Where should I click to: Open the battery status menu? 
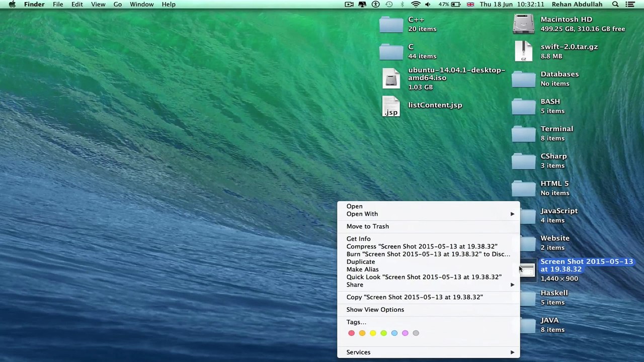pos(449,5)
